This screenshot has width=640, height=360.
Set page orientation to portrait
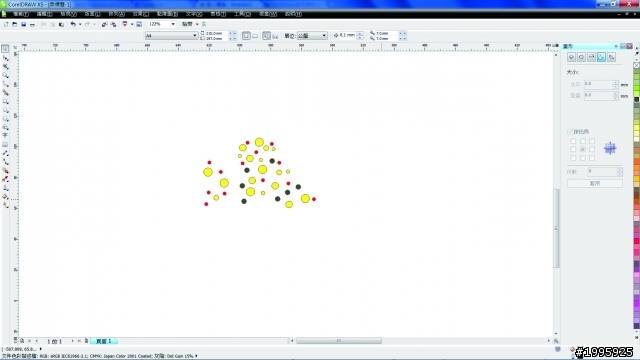(246, 36)
